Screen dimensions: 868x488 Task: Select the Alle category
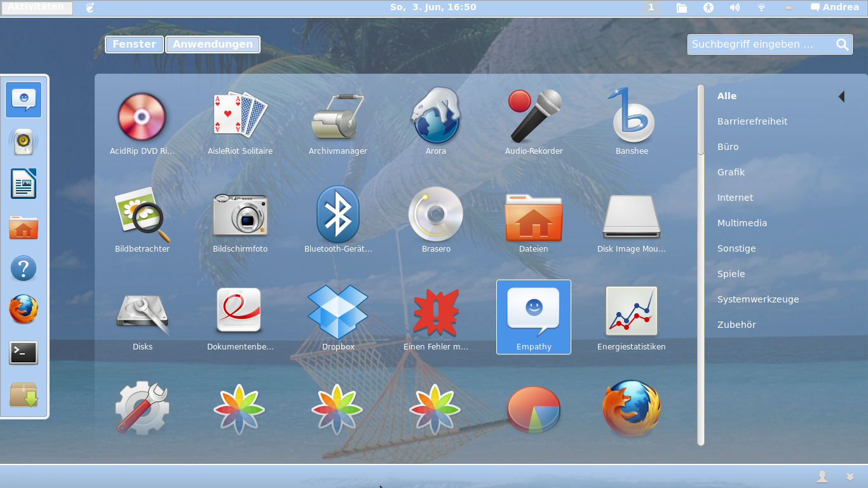[727, 96]
